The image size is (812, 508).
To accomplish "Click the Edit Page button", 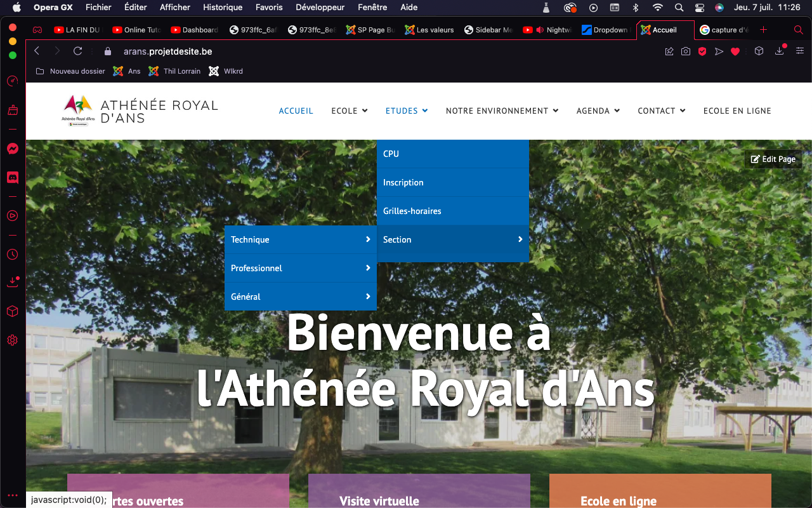I will pyautogui.click(x=773, y=159).
